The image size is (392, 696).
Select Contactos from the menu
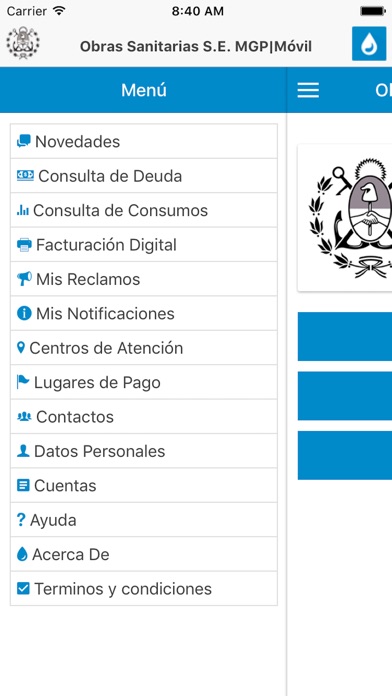[x=144, y=416]
